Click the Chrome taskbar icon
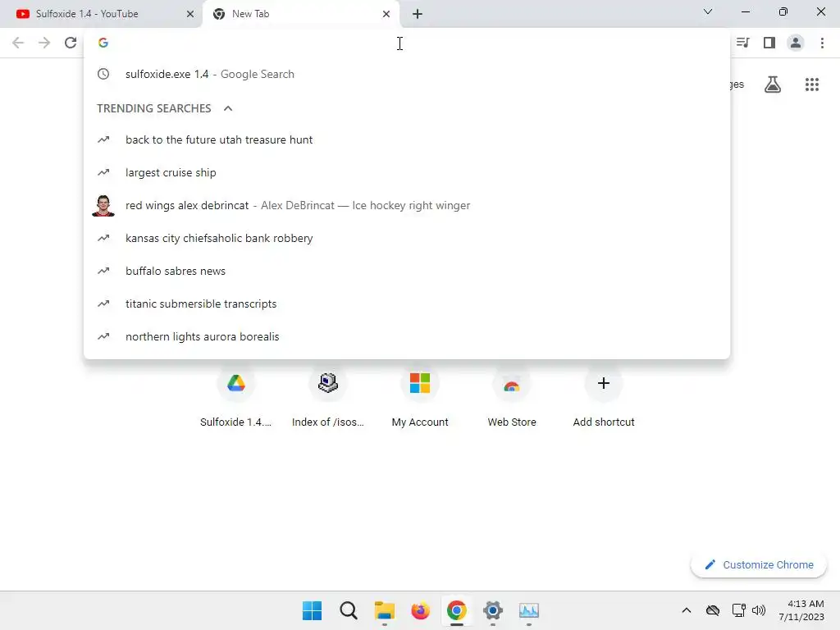840x630 pixels. (456, 610)
